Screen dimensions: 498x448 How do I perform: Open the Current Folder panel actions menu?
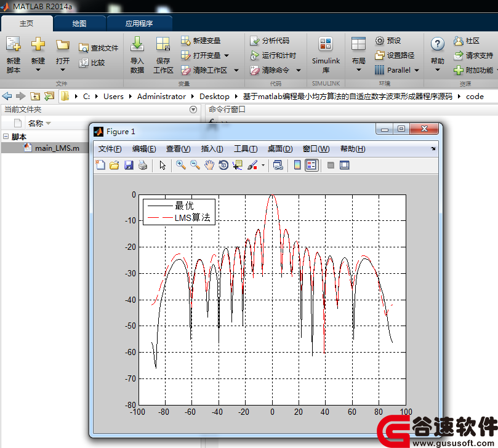click(193, 110)
